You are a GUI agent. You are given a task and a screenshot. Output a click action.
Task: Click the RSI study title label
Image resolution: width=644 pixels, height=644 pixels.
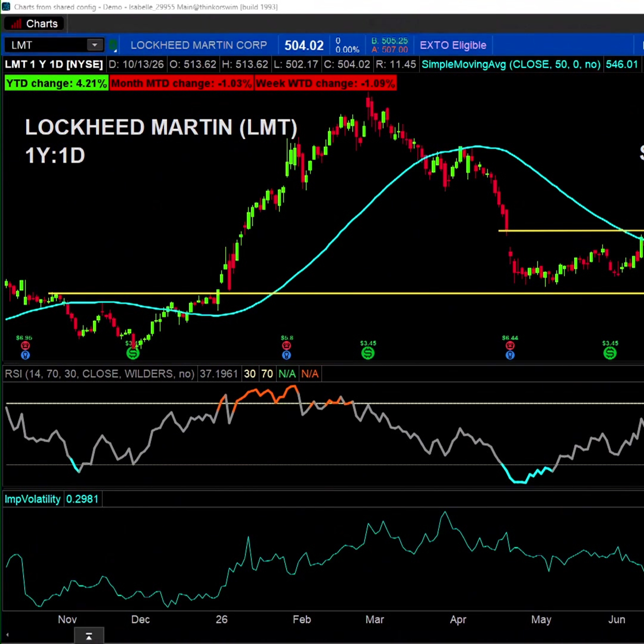pyautogui.click(x=100, y=374)
